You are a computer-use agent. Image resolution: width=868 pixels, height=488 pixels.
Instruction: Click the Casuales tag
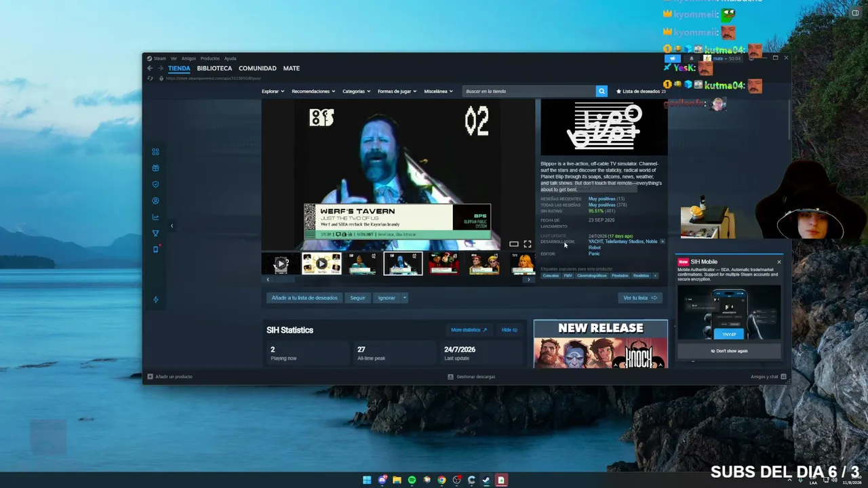(551, 276)
